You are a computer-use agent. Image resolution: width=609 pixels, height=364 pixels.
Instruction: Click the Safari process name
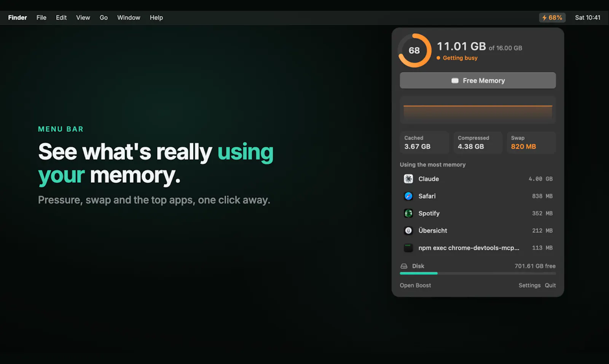coord(427,196)
